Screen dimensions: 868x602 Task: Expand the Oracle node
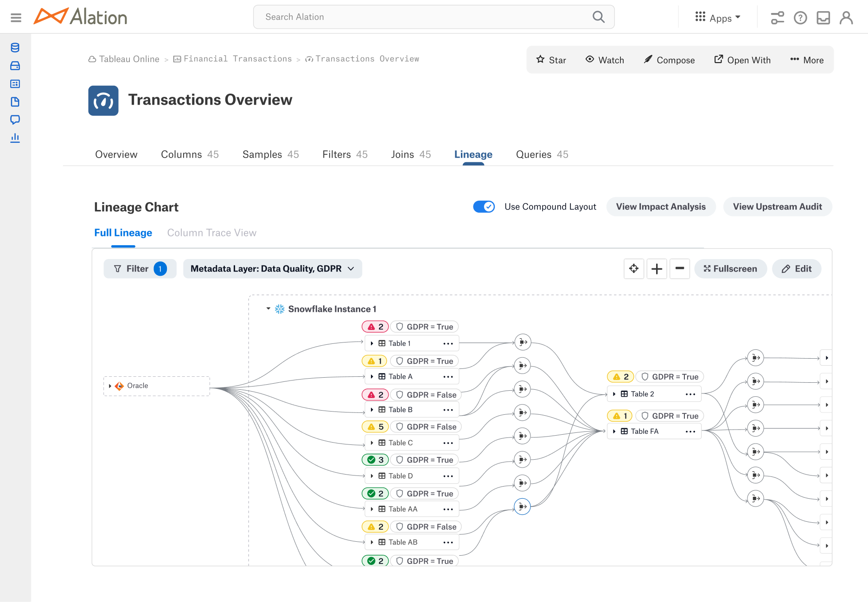[x=110, y=386]
